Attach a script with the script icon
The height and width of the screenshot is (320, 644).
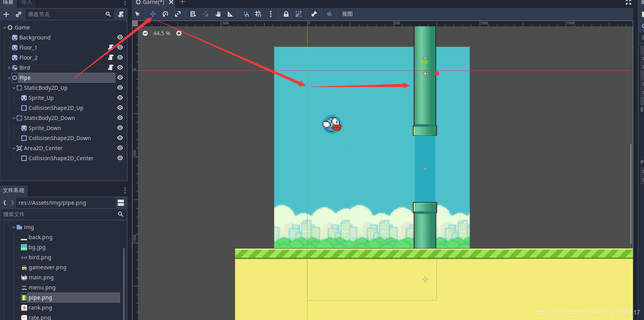[x=121, y=14]
